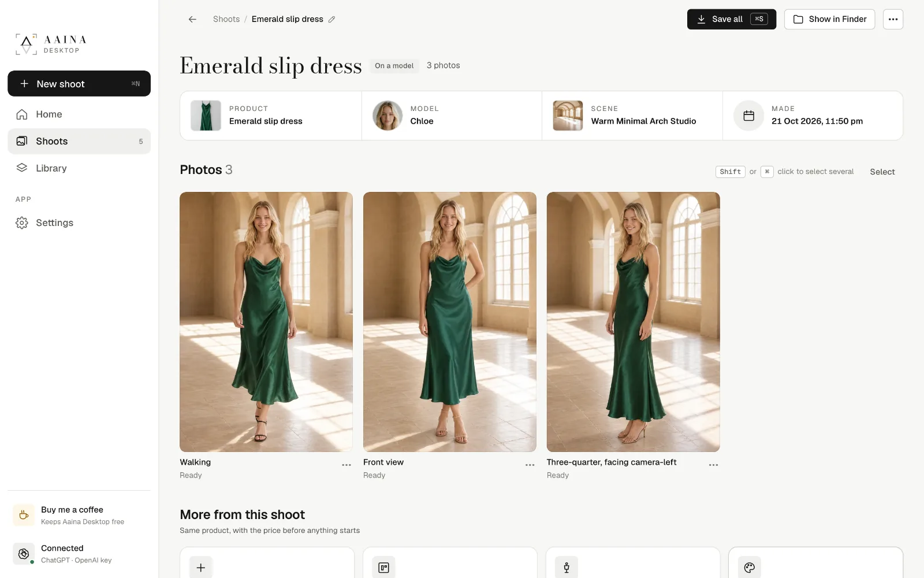
Task: Click the layout icon card under More from this shoot
Action: (384, 568)
